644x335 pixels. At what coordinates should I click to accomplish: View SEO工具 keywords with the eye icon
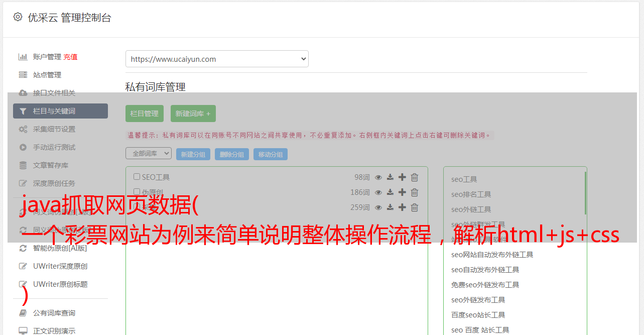pos(378,177)
